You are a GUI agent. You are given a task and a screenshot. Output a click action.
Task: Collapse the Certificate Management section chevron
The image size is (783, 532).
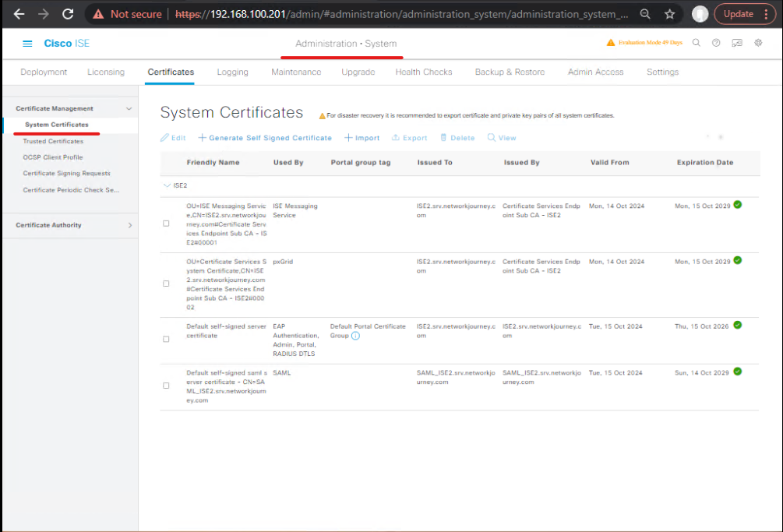click(x=129, y=109)
